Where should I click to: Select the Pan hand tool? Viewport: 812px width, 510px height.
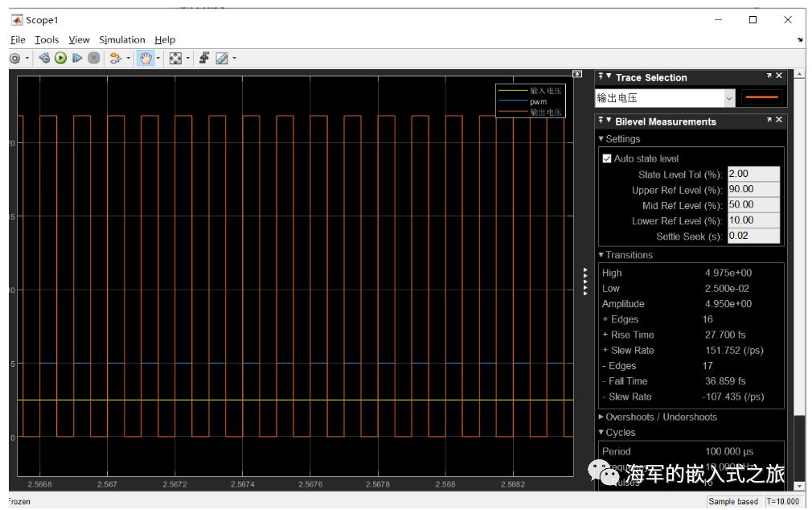coord(145,58)
